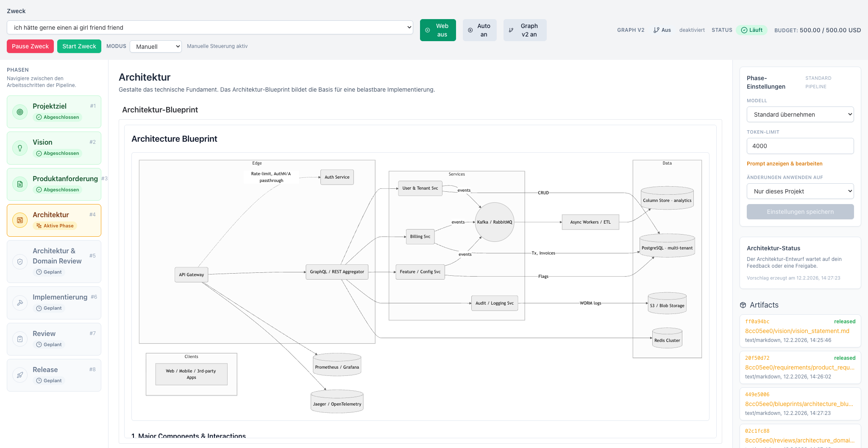Click the 449e5006 artifact hash
The width and height of the screenshot is (868, 448).
(757, 395)
